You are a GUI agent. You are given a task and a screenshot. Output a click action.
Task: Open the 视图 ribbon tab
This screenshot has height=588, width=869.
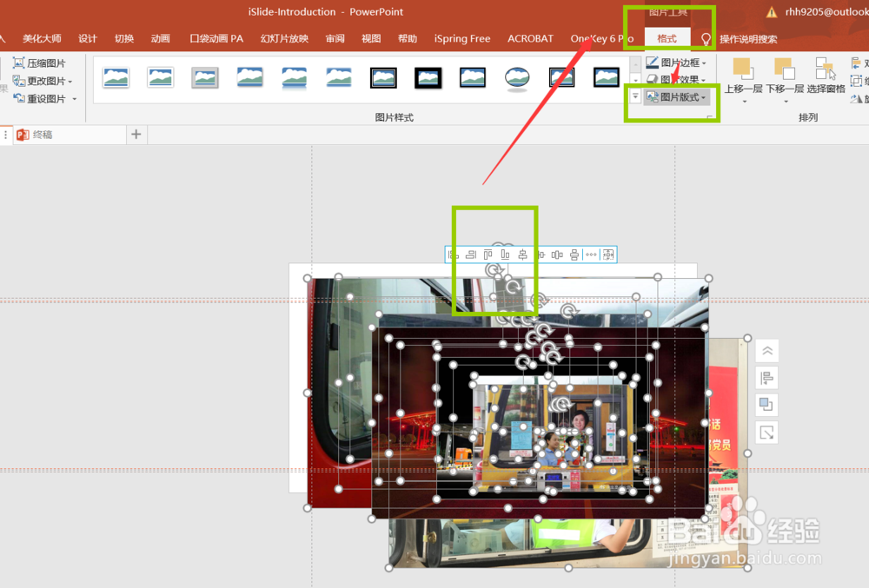(x=371, y=39)
